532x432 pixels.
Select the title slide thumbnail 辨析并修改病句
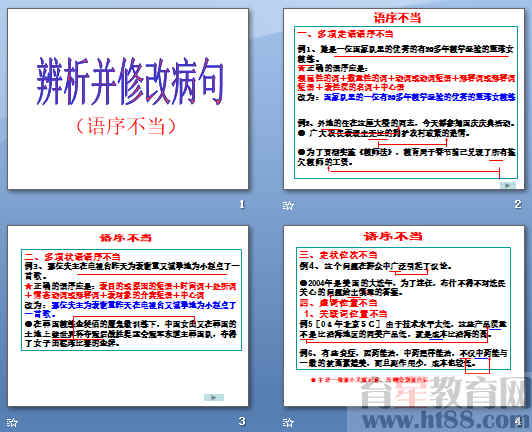coord(128,99)
